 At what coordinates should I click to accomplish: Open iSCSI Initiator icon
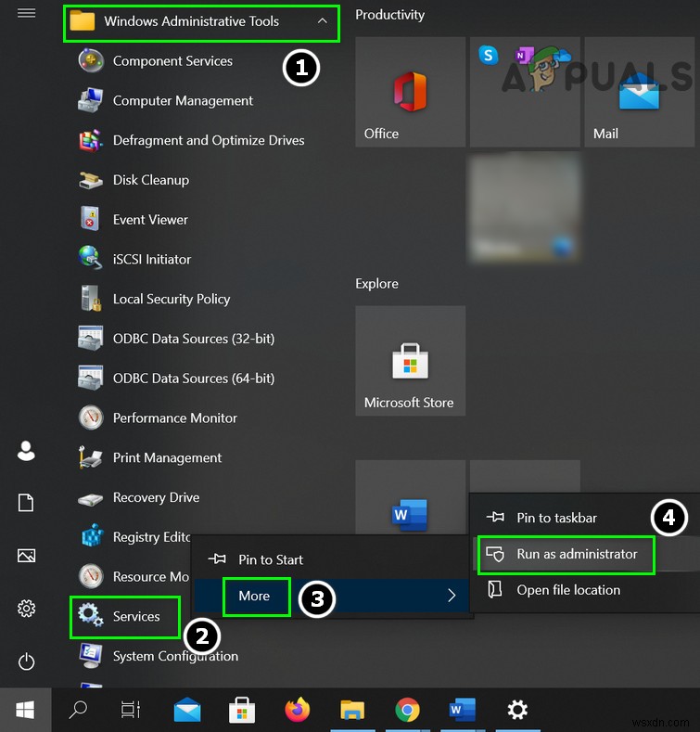point(91,258)
